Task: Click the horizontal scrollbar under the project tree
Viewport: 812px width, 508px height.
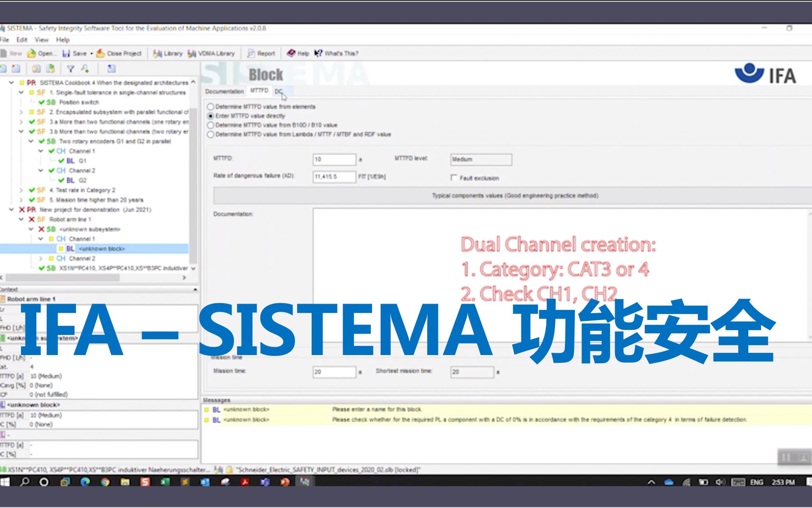Action: pyautogui.click(x=62, y=278)
